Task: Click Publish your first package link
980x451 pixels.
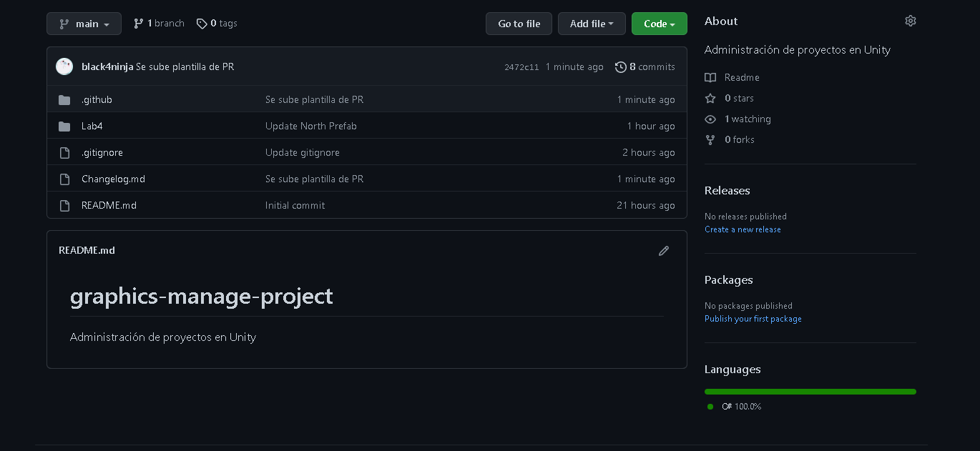Action: click(753, 319)
